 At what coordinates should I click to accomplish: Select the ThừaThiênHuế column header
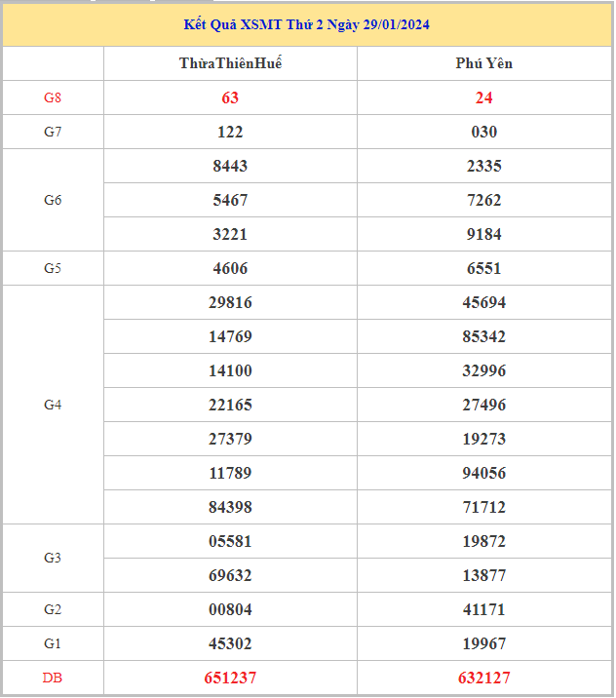click(x=230, y=63)
